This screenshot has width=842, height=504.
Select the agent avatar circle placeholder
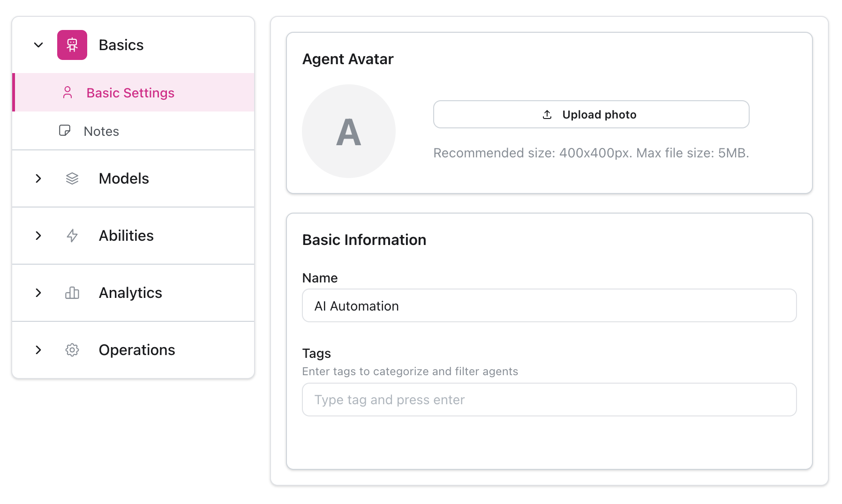pos(348,131)
